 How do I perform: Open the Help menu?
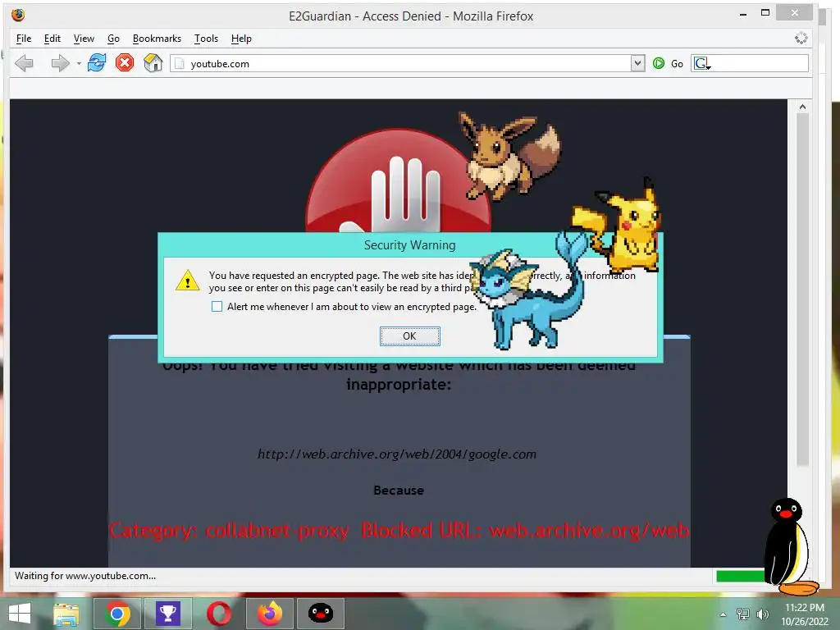[241, 39]
